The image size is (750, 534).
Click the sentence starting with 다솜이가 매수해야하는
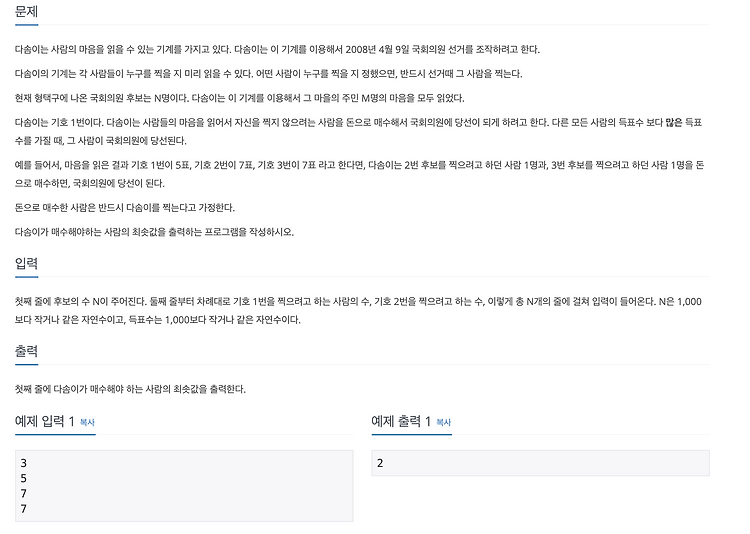pyautogui.click(x=154, y=232)
